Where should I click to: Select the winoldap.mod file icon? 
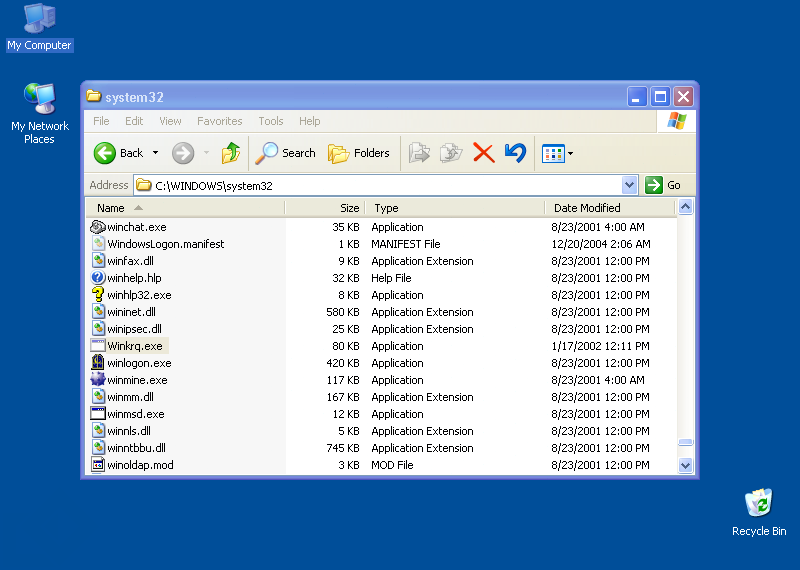[98, 464]
